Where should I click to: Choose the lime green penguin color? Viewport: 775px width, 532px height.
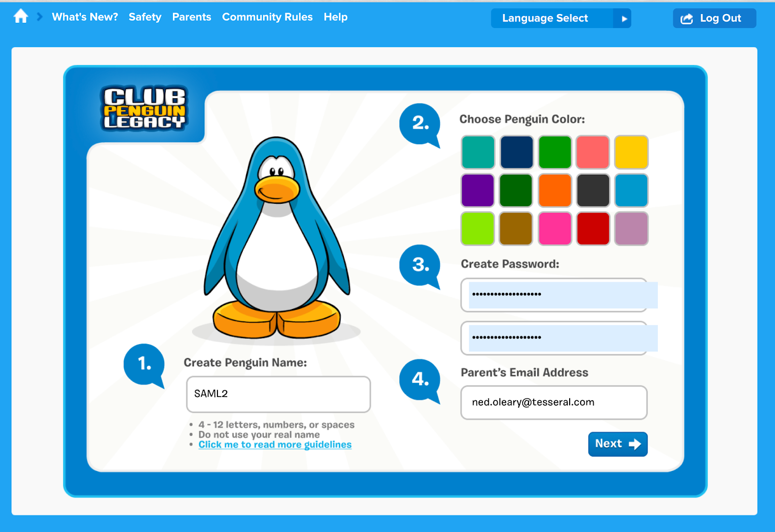click(x=478, y=228)
